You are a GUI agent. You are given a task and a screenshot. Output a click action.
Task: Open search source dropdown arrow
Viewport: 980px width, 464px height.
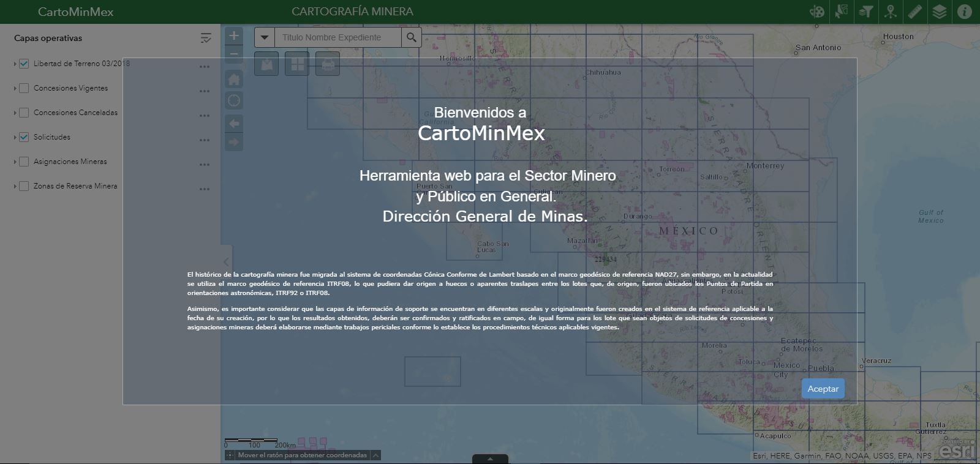point(265,37)
